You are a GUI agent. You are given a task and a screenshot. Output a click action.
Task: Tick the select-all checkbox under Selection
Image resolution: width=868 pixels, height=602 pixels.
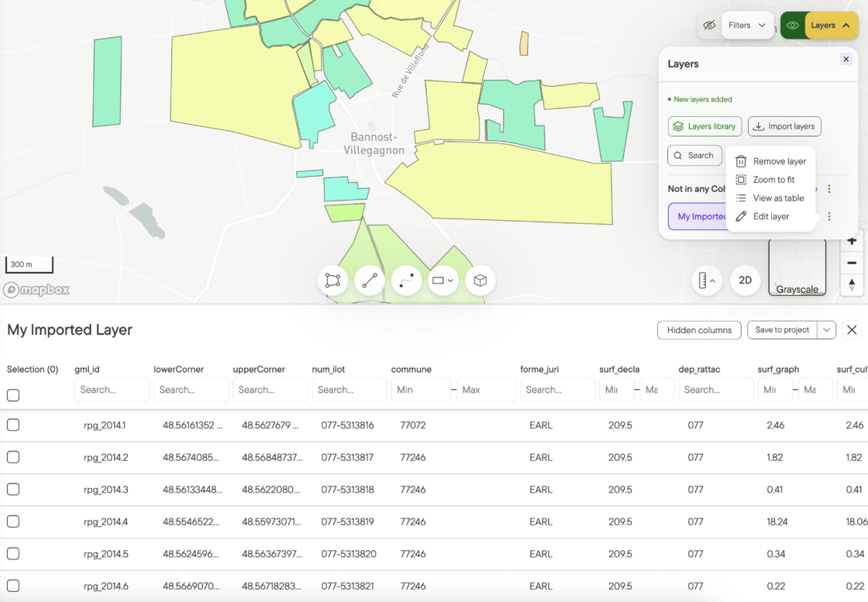tap(13, 395)
